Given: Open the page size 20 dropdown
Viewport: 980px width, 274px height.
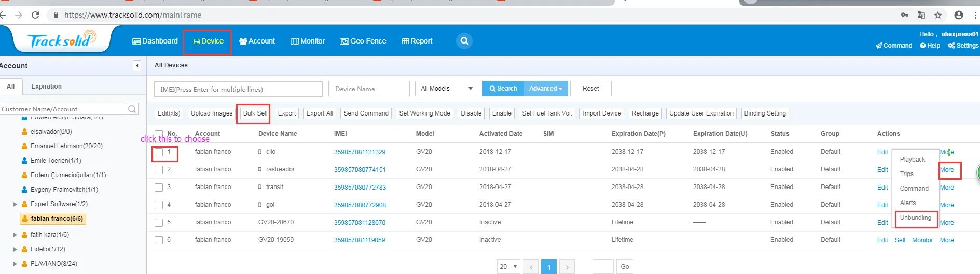Looking at the screenshot, I should 508,267.
